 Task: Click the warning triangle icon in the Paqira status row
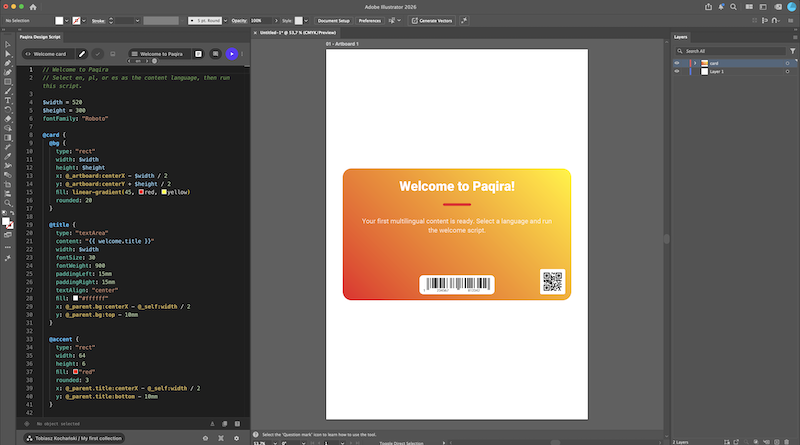(x=212, y=424)
